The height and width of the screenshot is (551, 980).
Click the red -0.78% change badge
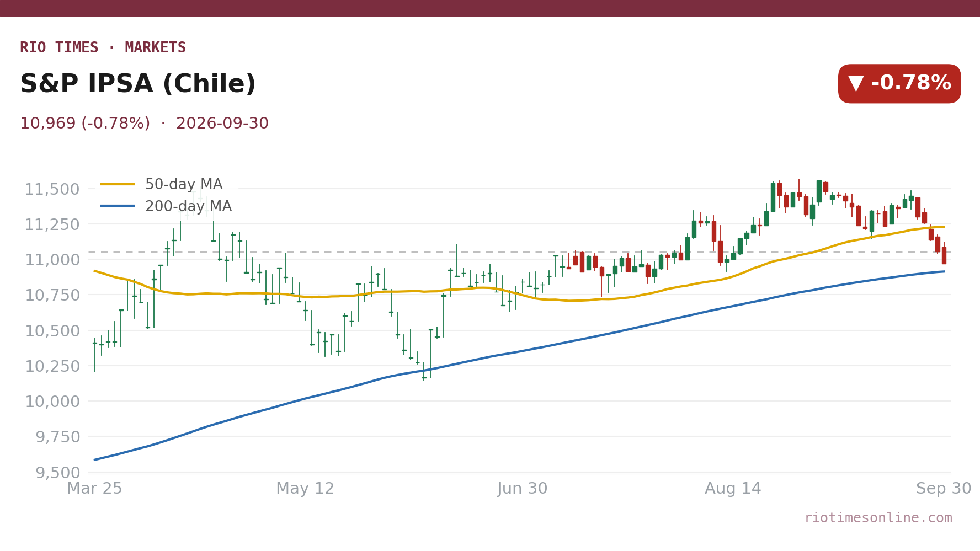click(899, 84)
